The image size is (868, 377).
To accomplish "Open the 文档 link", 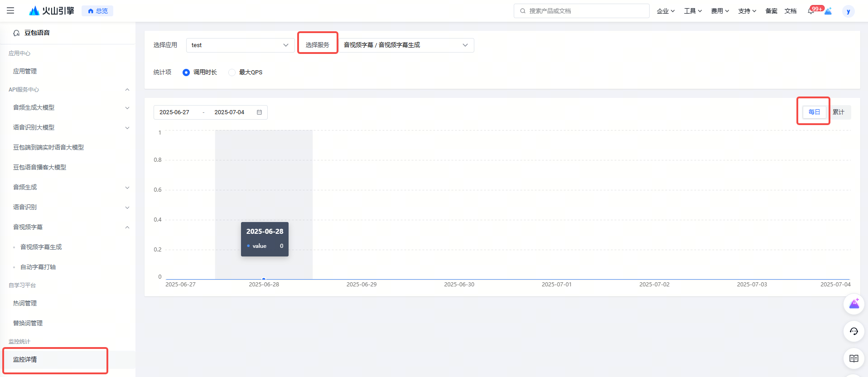I will coord(791,11).
